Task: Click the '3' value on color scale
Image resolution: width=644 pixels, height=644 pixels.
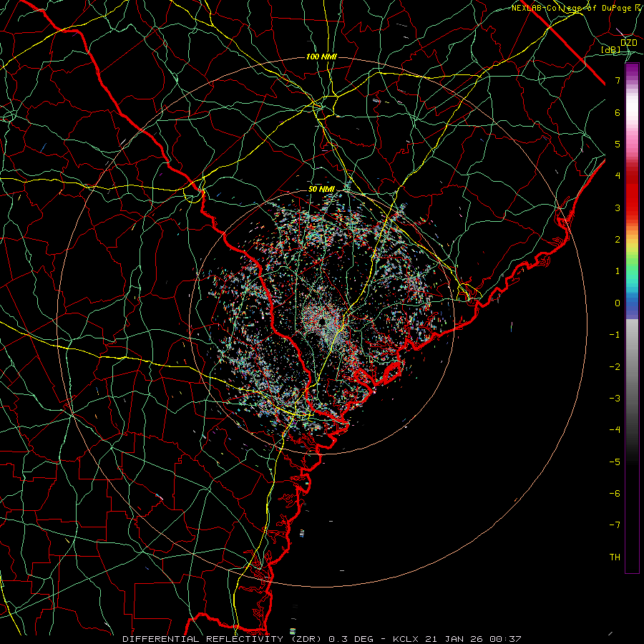Action: (618, 208)
